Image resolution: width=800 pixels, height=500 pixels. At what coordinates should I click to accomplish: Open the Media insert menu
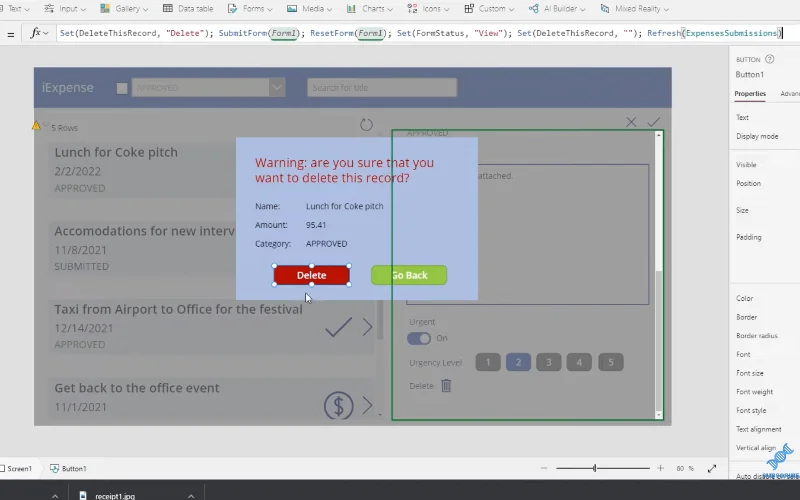tap(309, 9)
